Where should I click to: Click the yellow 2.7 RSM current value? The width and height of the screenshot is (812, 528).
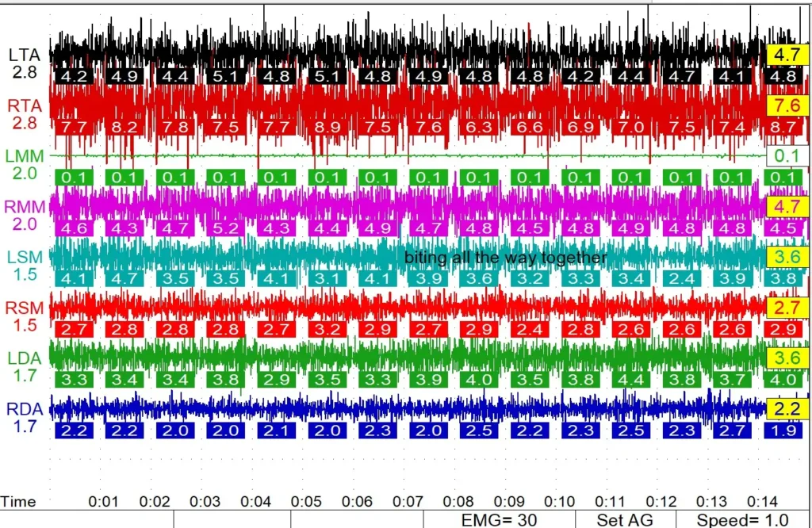click(787, 308)
